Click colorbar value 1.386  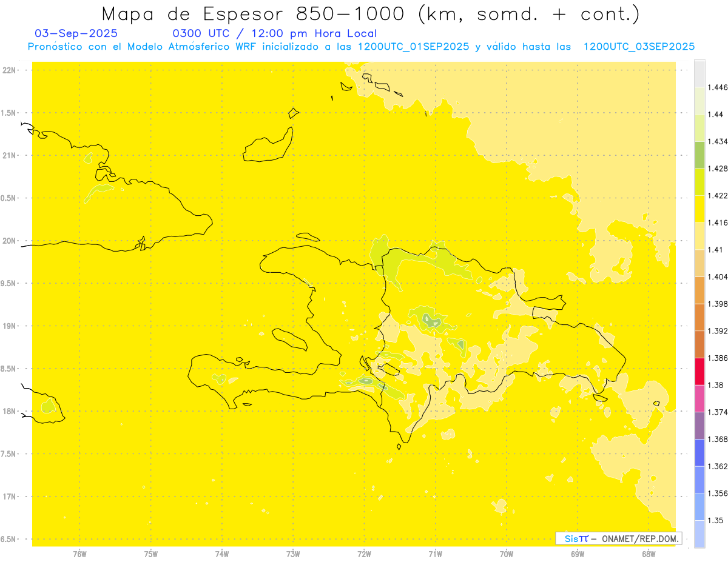pyautogui.click(x=718, y=358)
